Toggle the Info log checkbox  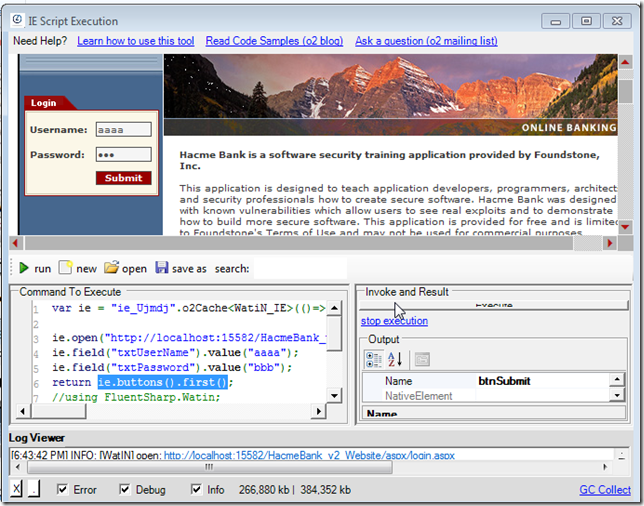pos(196,489)
